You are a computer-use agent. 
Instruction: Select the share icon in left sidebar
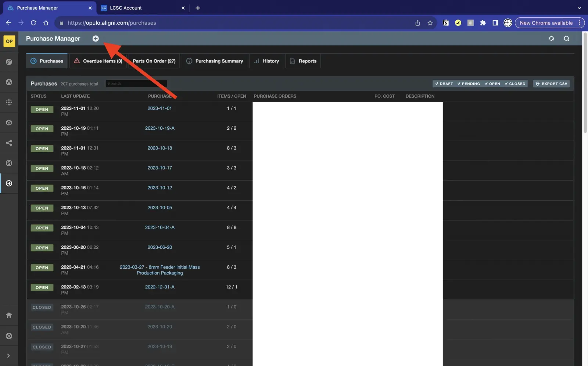[x=9, y=143]
